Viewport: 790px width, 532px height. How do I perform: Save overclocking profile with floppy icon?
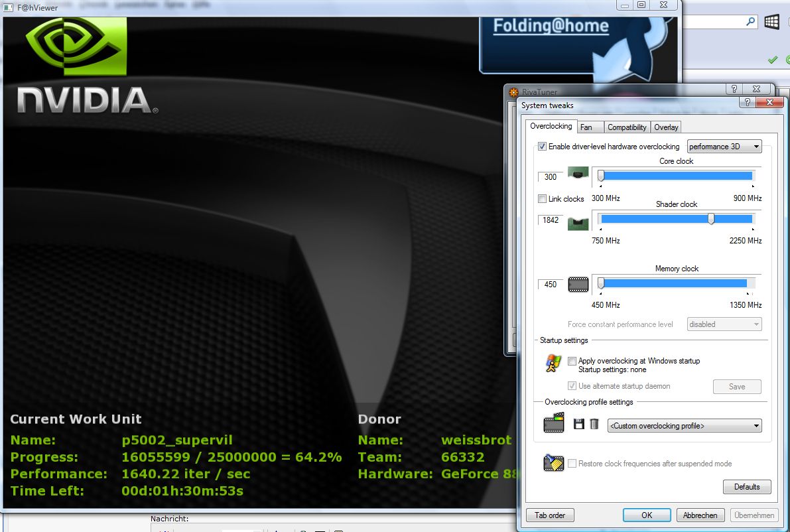pyautogui.click(x=579, y=424)
